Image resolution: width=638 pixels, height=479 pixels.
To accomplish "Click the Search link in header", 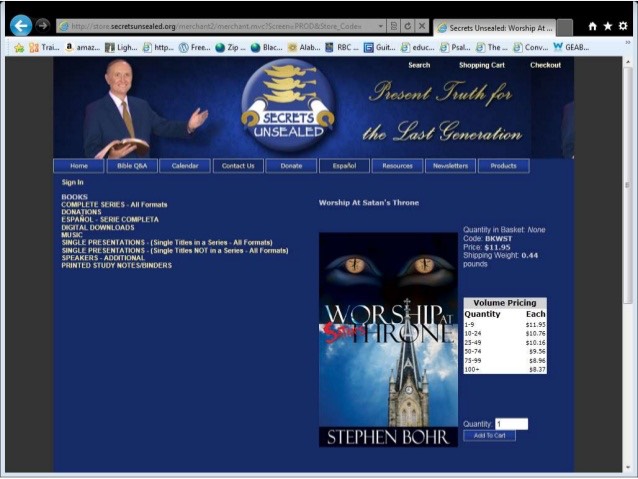I will tap(419, 65).
